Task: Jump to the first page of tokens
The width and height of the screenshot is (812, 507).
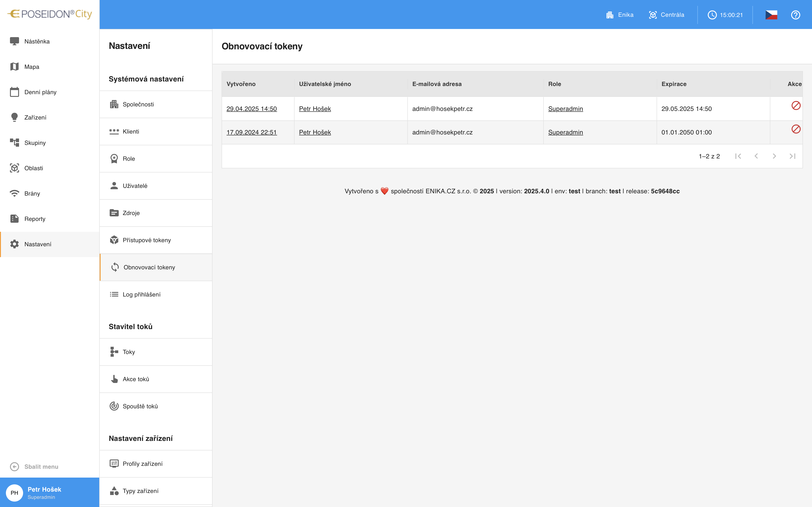Action: pos(738,156)
